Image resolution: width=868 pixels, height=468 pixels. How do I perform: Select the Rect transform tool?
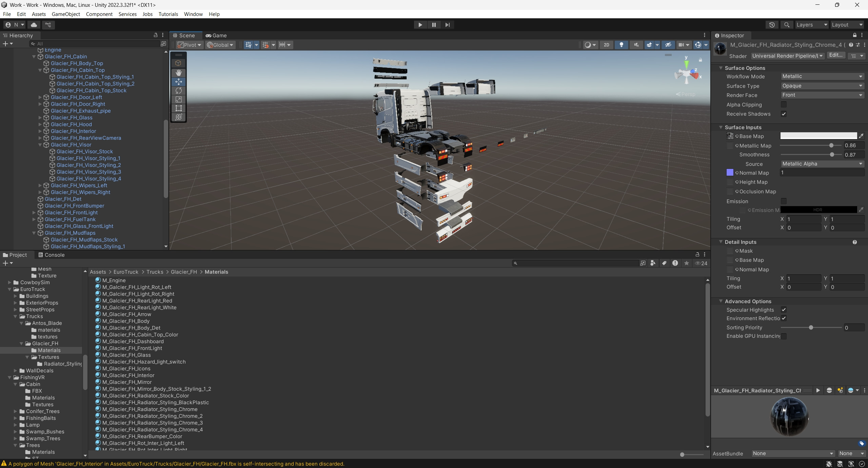(x=178, y=108)
